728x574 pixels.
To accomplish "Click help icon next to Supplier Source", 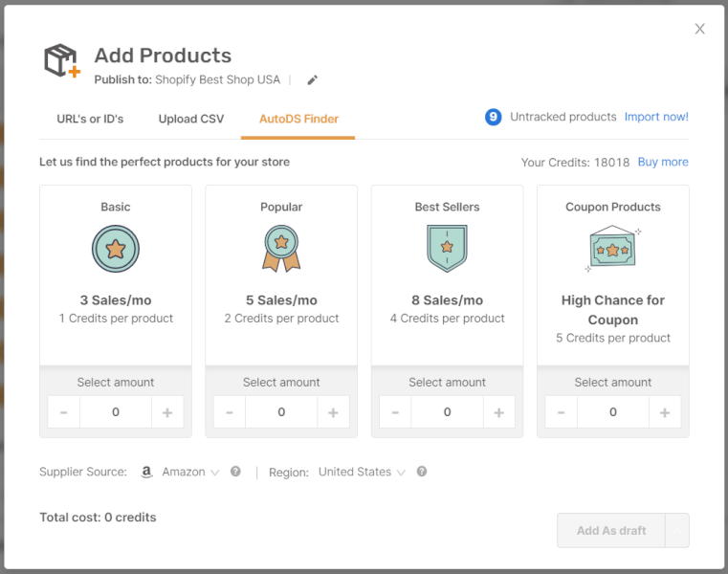I will (x=236, y=472).
